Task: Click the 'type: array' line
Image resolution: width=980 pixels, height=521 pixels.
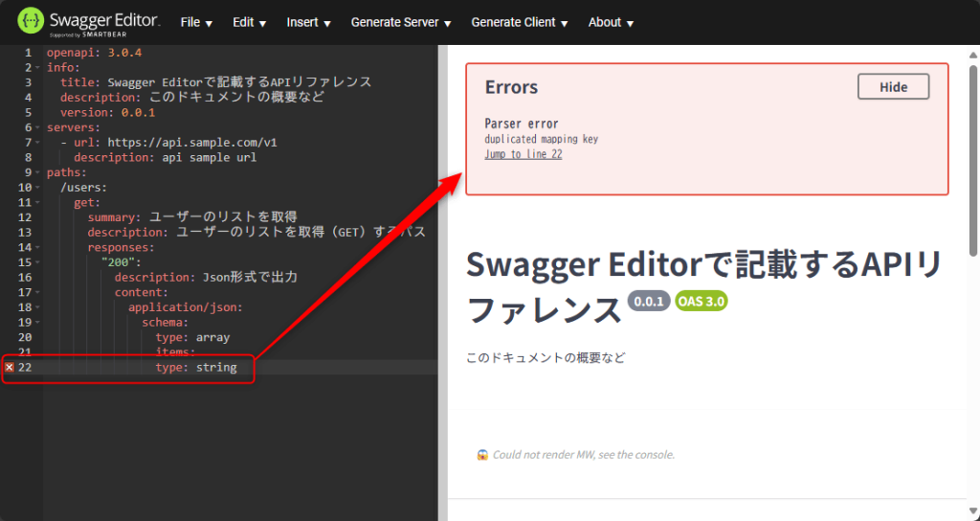Action: tap(192, 337)
